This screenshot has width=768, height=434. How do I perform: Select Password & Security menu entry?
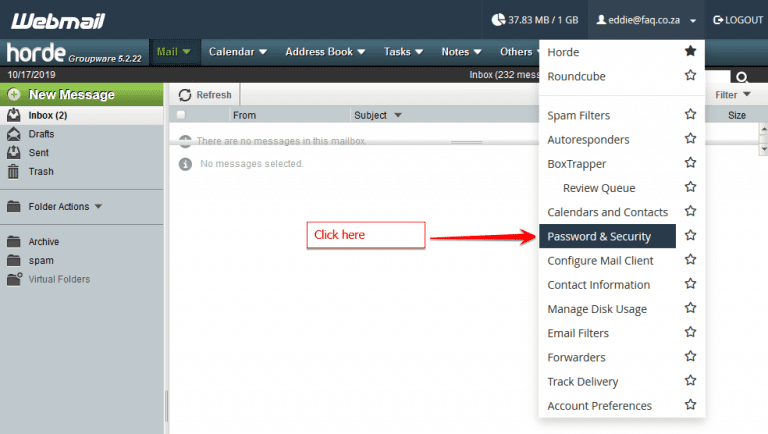[x=599, y=237]
